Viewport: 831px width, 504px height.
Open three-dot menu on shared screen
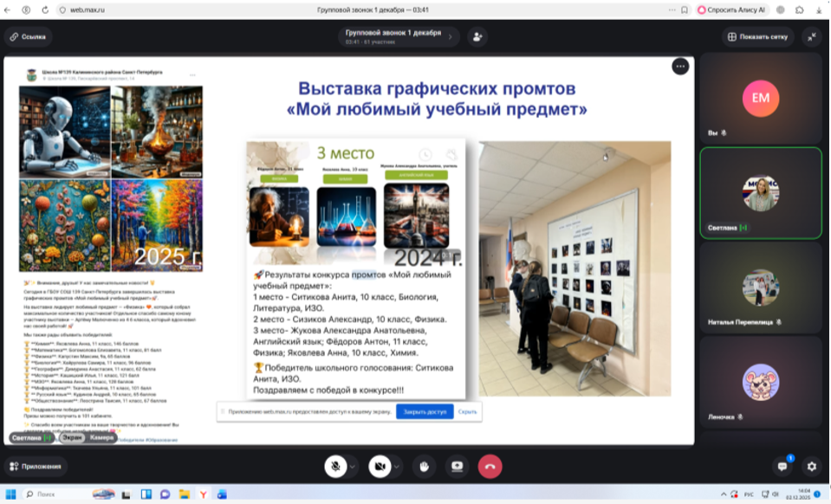[x=680, y=66]
